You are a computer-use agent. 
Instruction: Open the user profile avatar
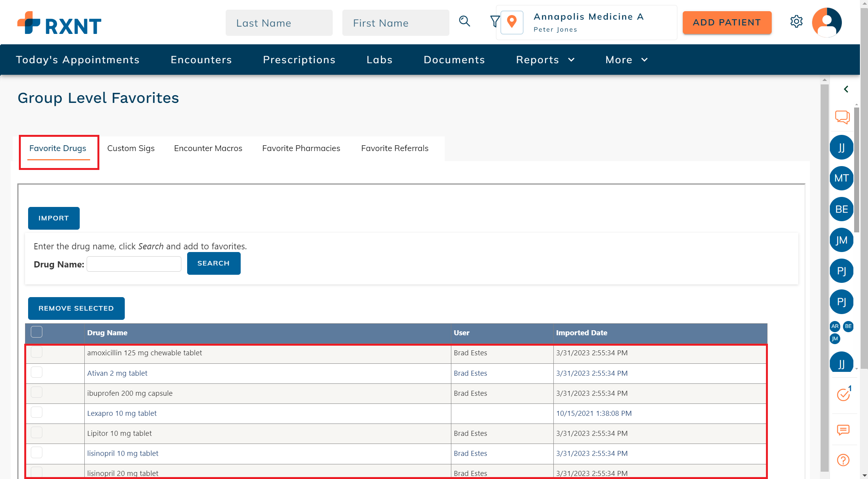click(x=826, y=22)
